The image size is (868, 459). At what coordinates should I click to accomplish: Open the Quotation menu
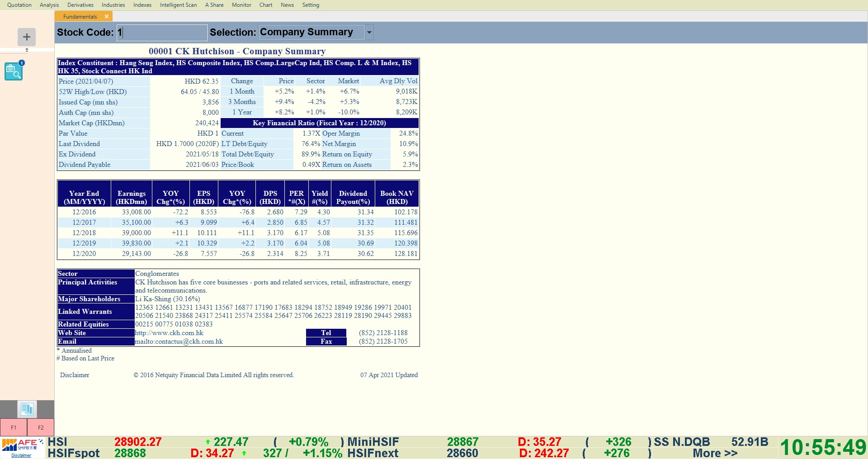(x=19, y=5)
